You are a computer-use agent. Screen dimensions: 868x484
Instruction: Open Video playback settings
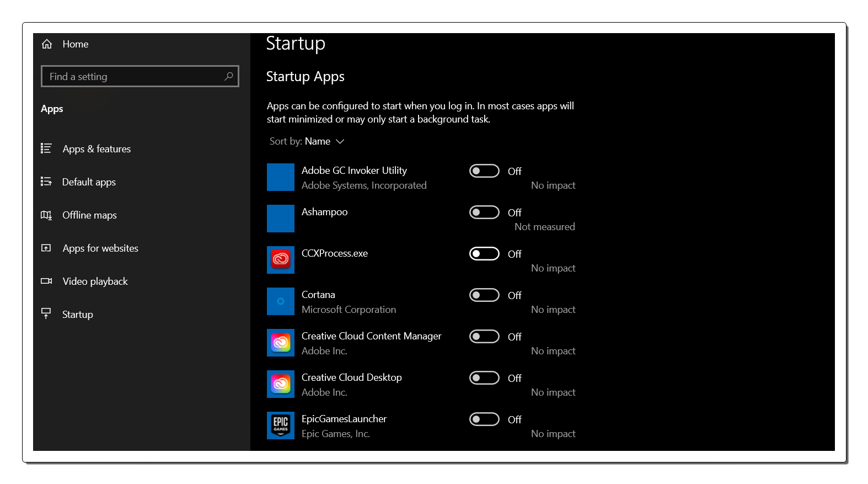[x=95, y=281]
